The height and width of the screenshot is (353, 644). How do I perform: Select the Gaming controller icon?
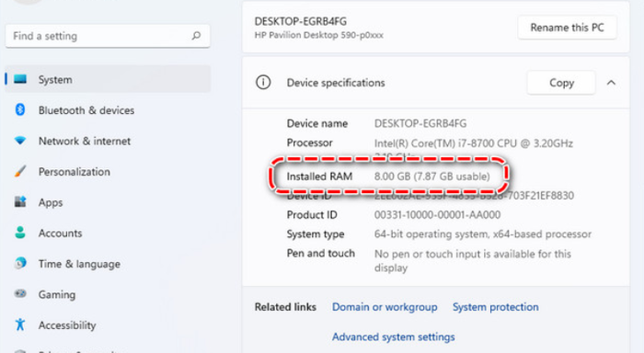[x=20, y=294]
